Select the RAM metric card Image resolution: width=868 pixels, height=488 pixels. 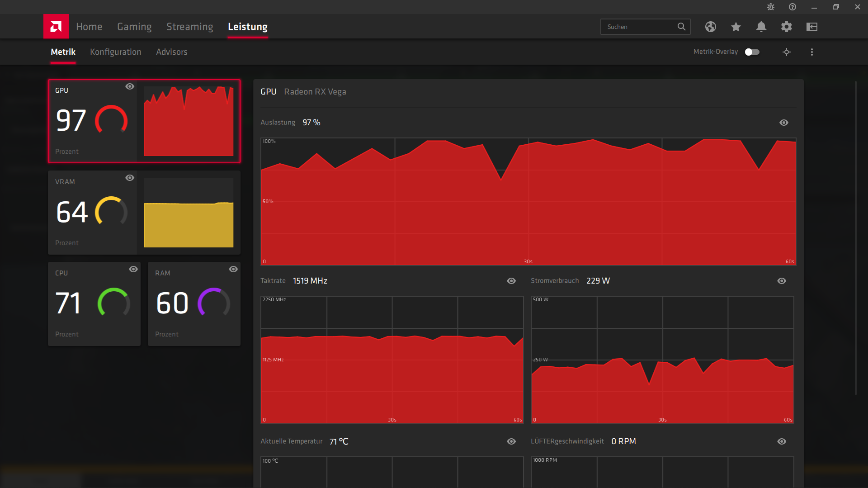coord(194,304)
